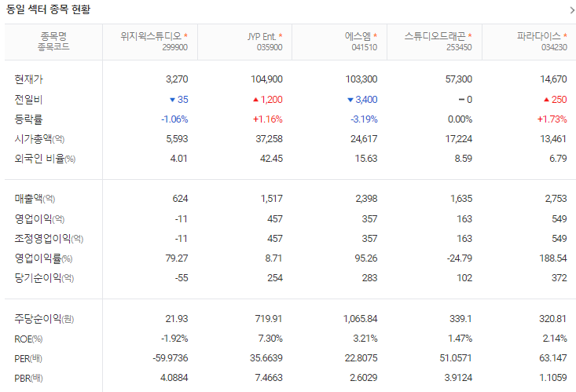Open the 파라다이스 stock link

539,36
